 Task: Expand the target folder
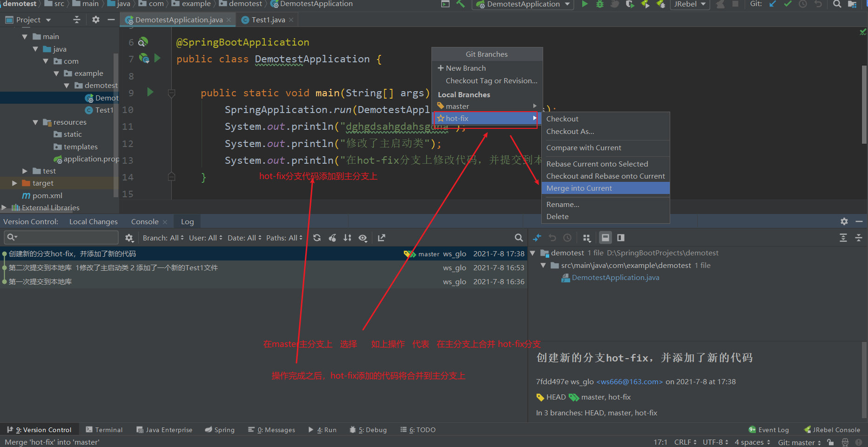[14, 183]
